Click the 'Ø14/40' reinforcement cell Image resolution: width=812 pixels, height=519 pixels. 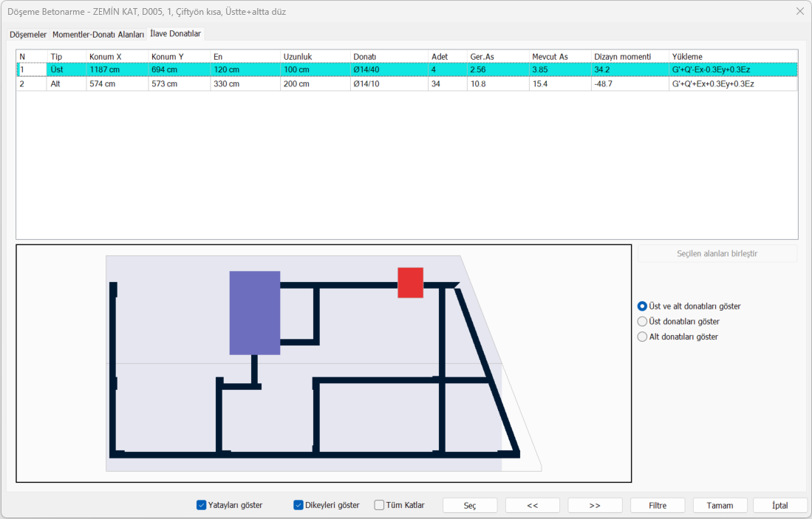(x=389, y=69)
